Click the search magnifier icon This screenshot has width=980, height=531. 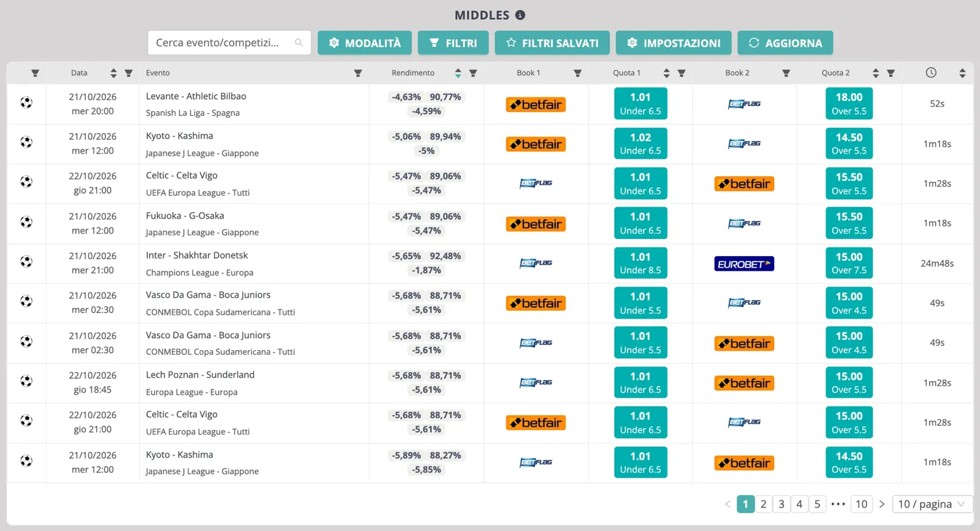click(298, 43)
